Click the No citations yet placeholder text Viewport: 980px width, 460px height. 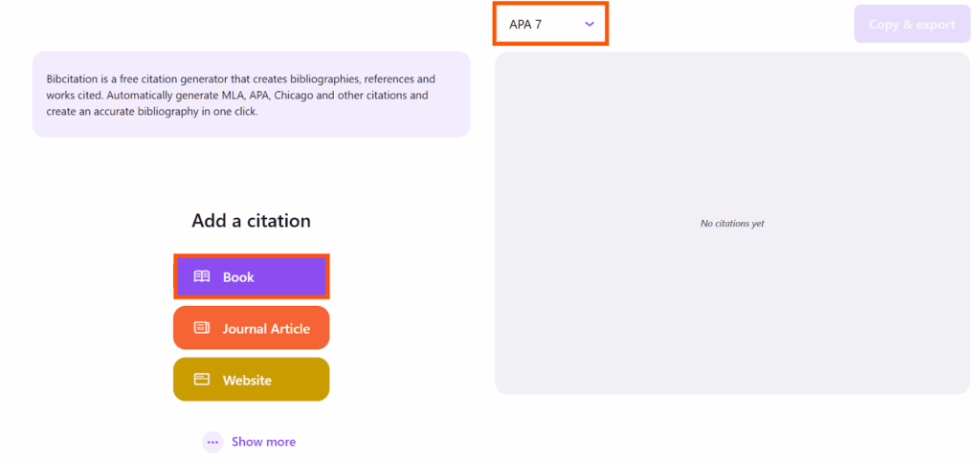click(732, 224)
